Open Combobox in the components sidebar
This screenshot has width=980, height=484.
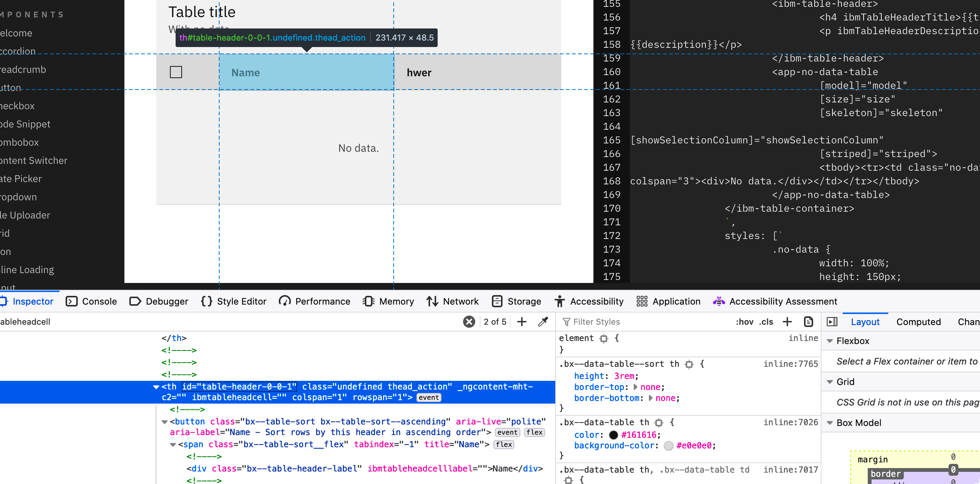pyautogui.click(x=19, y=143)
